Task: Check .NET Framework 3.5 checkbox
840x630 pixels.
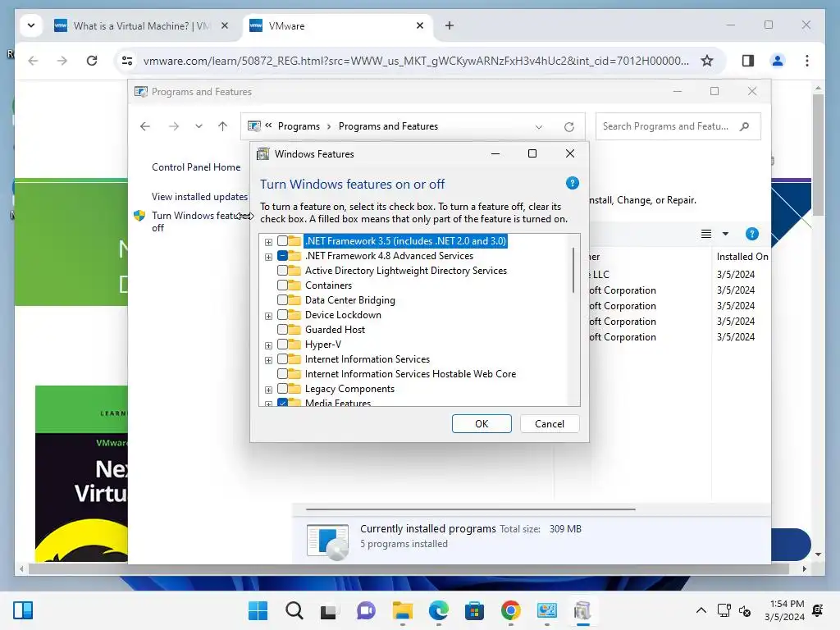Action: [x=282, y=241]
